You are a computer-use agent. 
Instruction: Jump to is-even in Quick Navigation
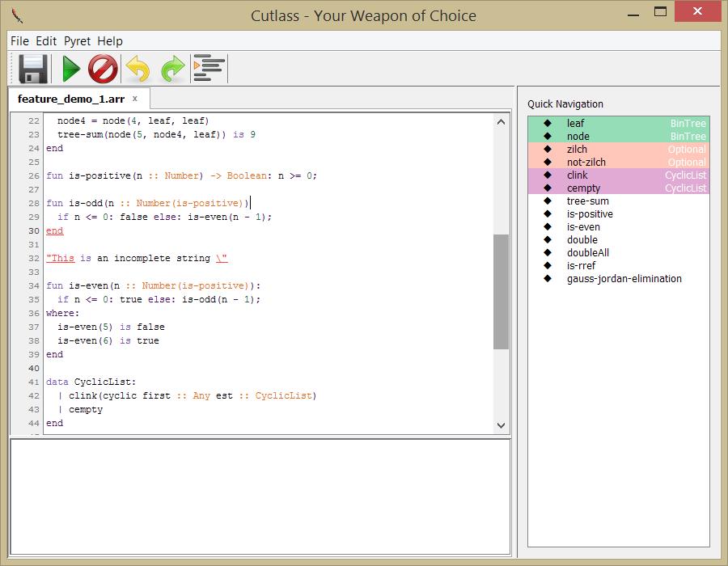point(619,227)
